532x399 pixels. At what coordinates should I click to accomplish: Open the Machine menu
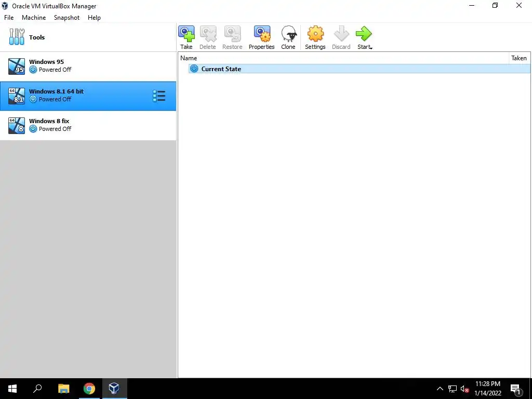click(x=34, y=18)
